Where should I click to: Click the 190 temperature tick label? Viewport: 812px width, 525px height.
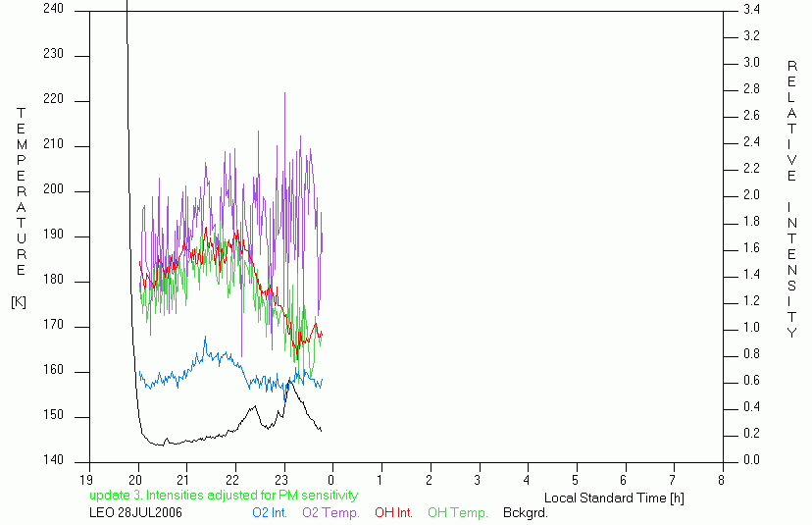[53, 235]
